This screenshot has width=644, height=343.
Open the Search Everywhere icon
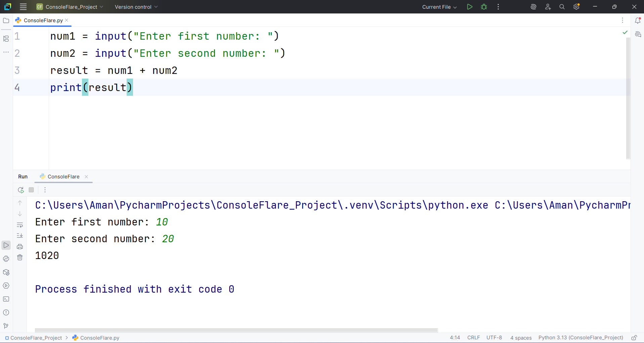pyautogui.click(x=562, y=7)
